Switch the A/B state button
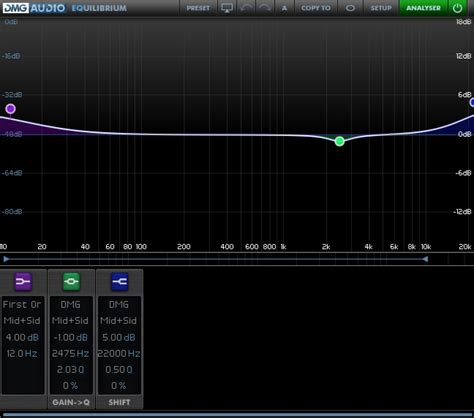Image resolution: width=474 pixels, height=418 pixels. click(284, 8)
